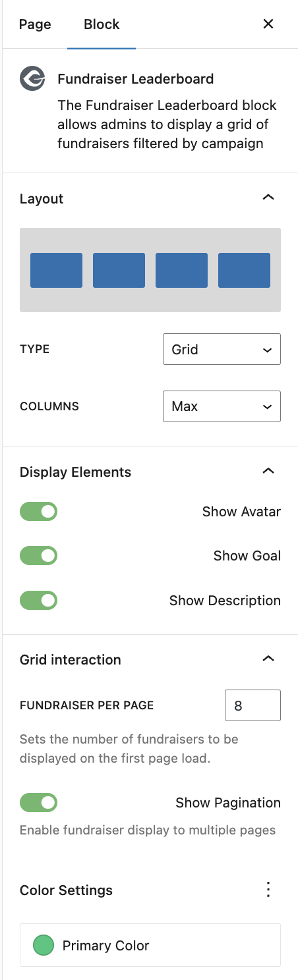Turn off Show Description toggle
This screenshot has width=298, height=980.
point(39,601)
